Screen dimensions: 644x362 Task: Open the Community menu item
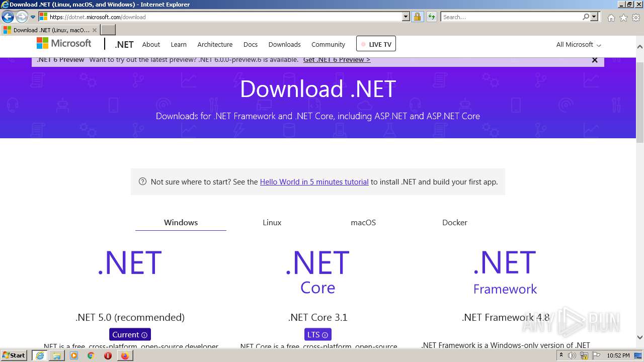coord(328,44)
